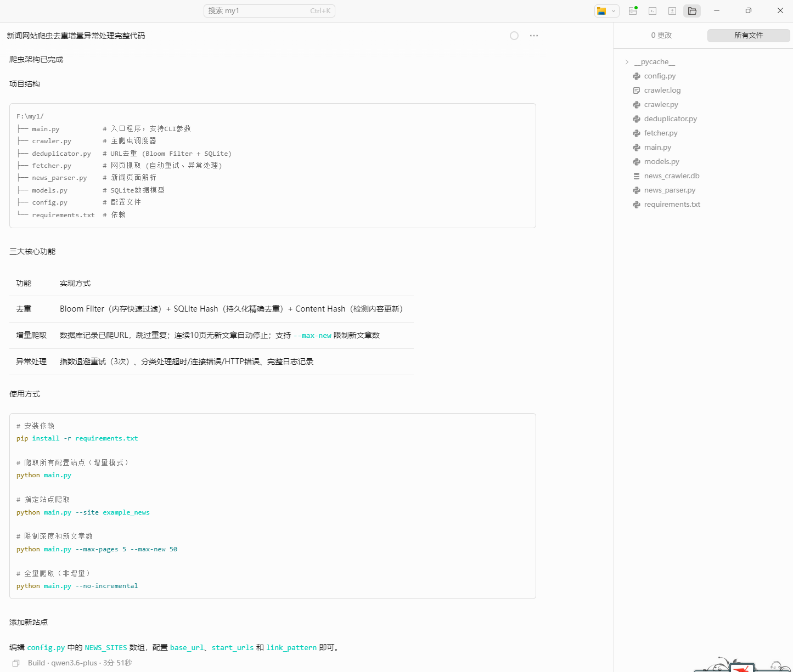
Task: Switch to the 0 更改 tab
Action: [x=661, y=35]
